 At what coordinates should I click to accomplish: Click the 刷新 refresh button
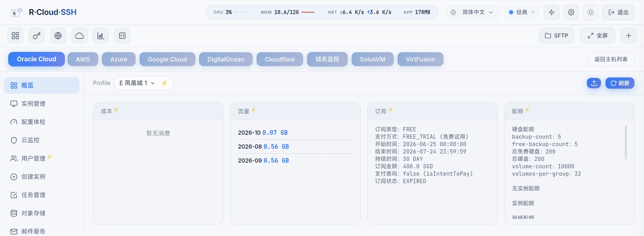tap(620, 83)
